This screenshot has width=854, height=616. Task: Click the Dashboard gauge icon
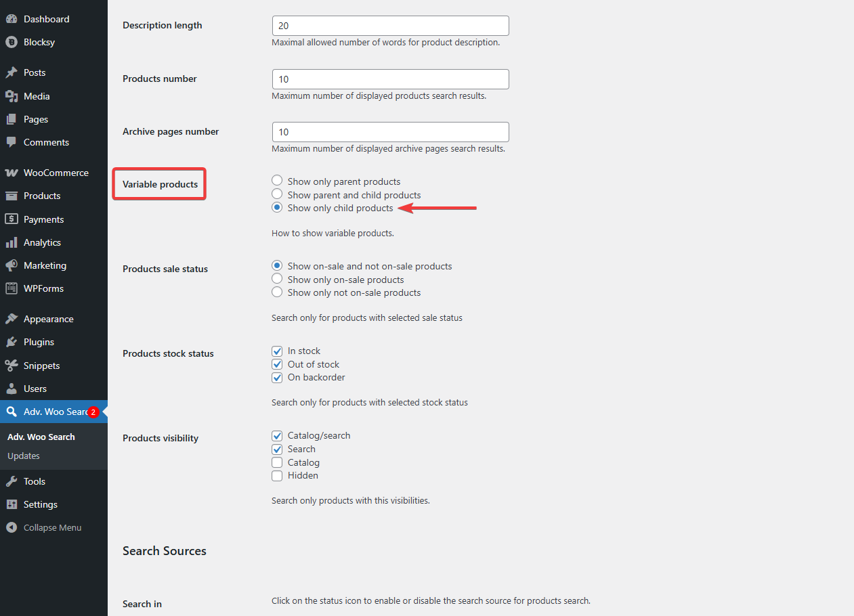click(12, 19)
